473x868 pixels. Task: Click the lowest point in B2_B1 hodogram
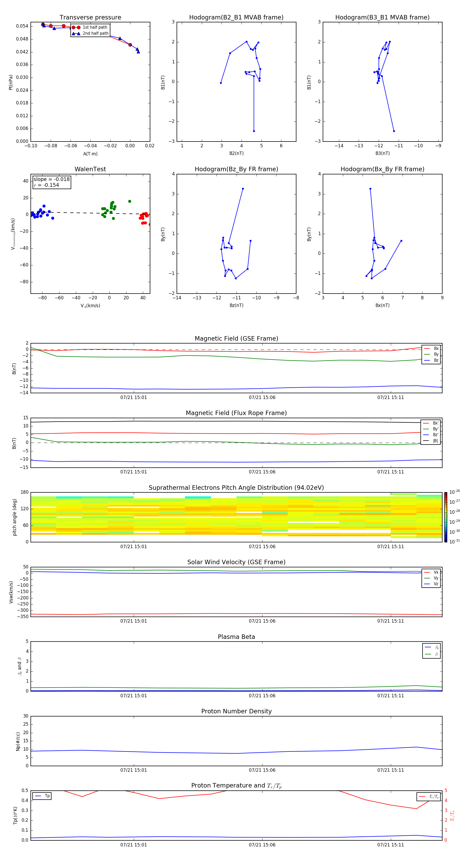tap(254, 131)
